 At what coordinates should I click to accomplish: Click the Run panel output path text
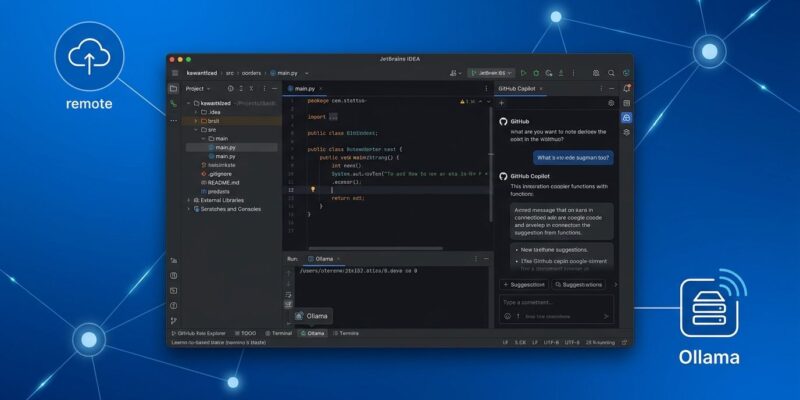pyautogui.click(x=359, y=271)
